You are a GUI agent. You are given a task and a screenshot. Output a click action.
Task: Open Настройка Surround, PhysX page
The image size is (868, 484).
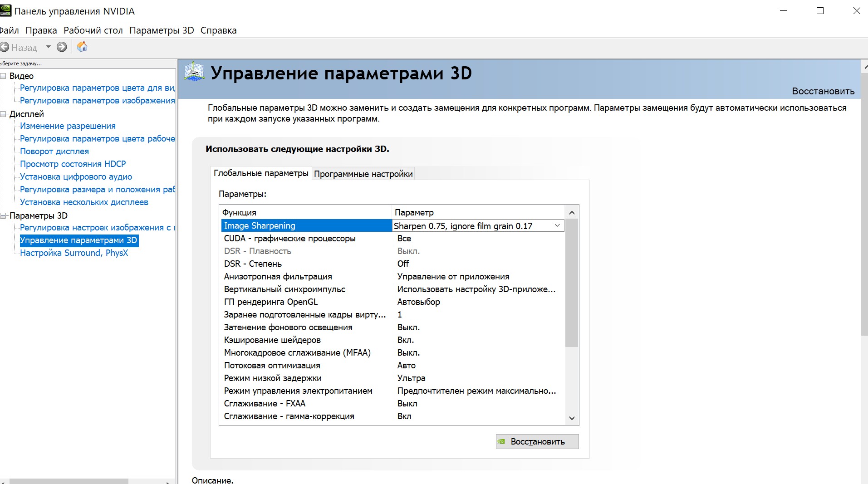(74, 253)
